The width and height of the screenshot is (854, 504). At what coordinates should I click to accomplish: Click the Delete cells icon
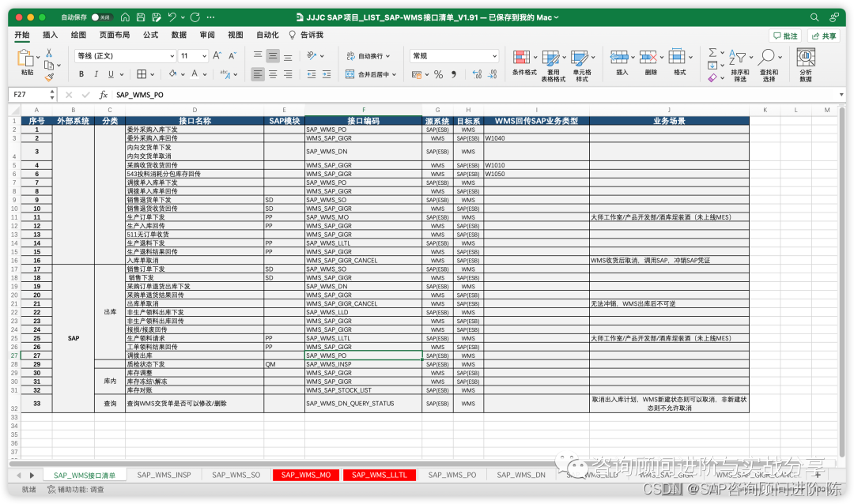click(648, 57)
